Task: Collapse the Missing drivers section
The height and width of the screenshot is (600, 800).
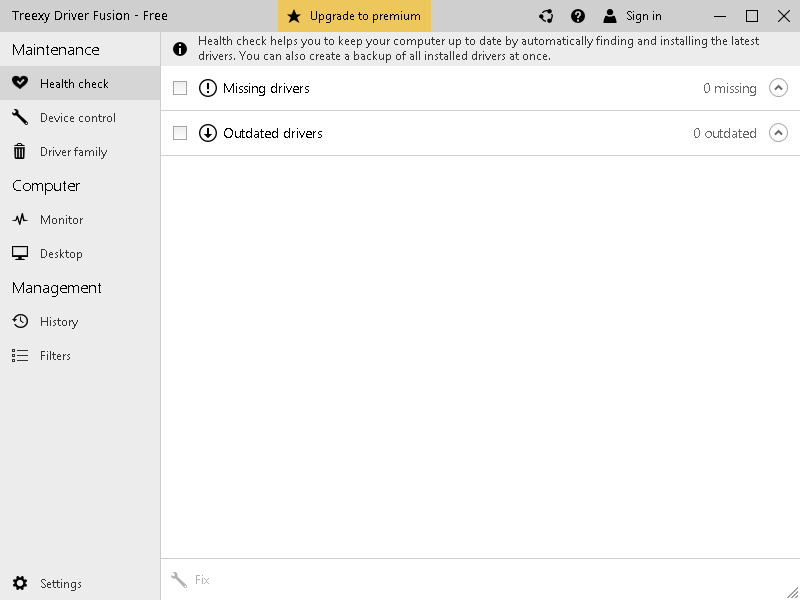Action: (778, 88)
